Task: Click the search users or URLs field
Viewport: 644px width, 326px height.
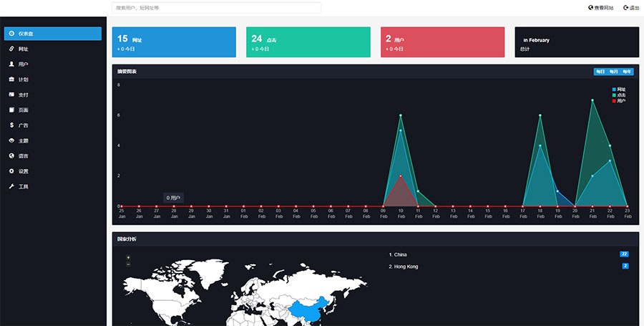Action: point(216,8)
